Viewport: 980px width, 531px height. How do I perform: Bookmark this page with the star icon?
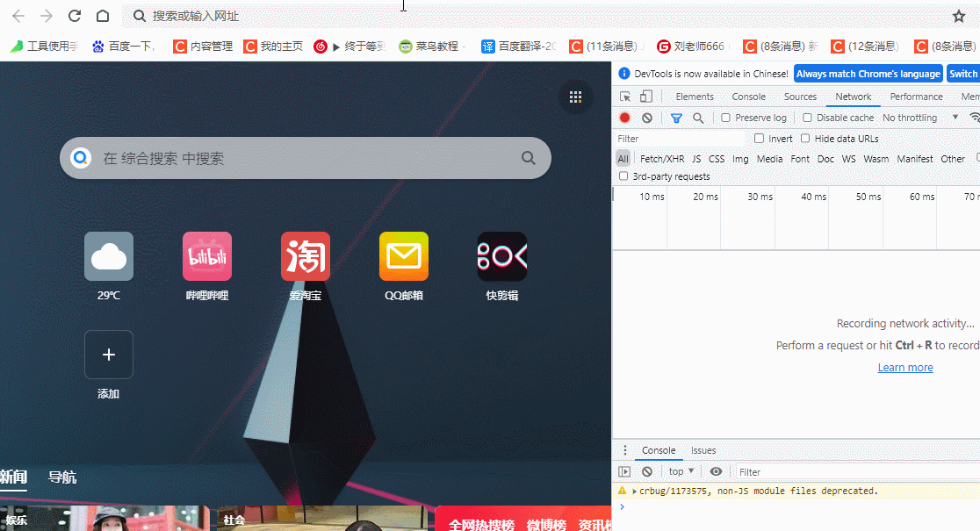click(959, 17)
